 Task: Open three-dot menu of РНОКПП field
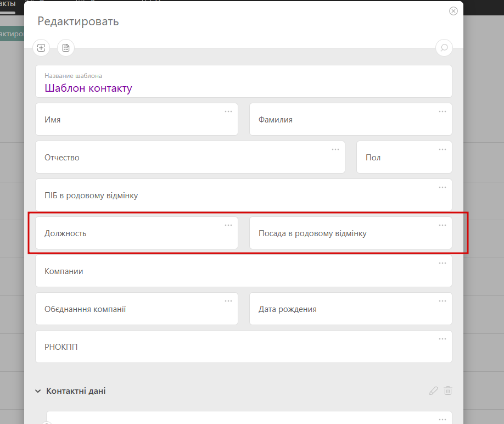(443, 339)
